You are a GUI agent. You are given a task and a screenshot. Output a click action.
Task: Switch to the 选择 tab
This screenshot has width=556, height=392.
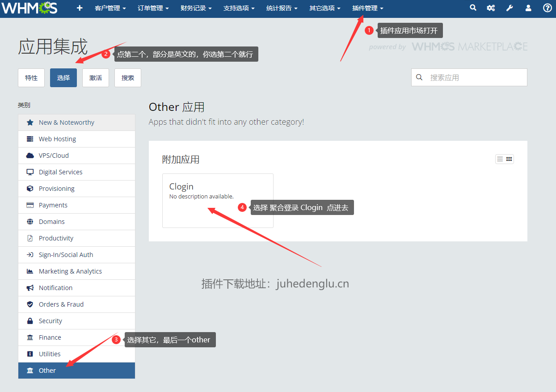click(63, 78)
